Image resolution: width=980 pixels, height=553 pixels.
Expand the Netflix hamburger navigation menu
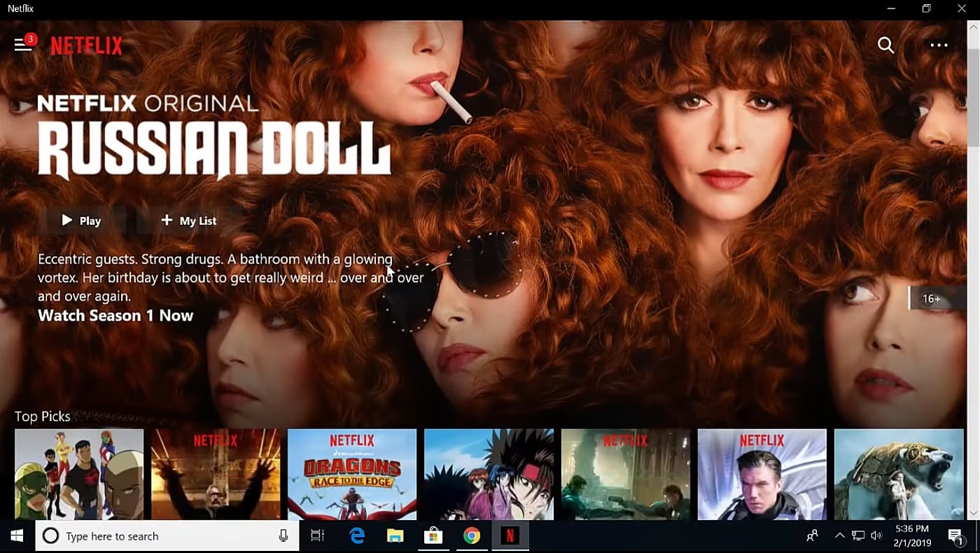pos(21,45)
